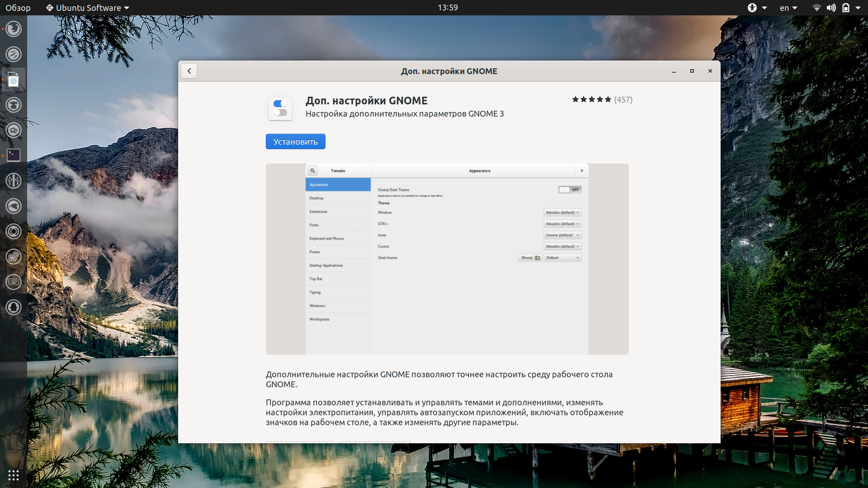The height and width of the screenshot is (488, 868).
Task: Open the keyboard dock icon
Action: point(14,282)
